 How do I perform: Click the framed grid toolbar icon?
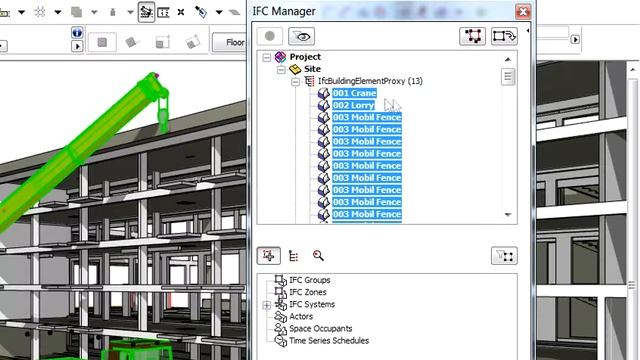coord(163,12)
